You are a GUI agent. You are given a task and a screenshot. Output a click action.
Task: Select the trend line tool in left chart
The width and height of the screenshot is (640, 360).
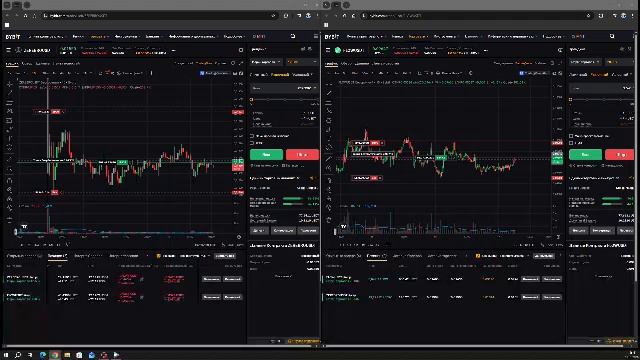click(9, 93)
